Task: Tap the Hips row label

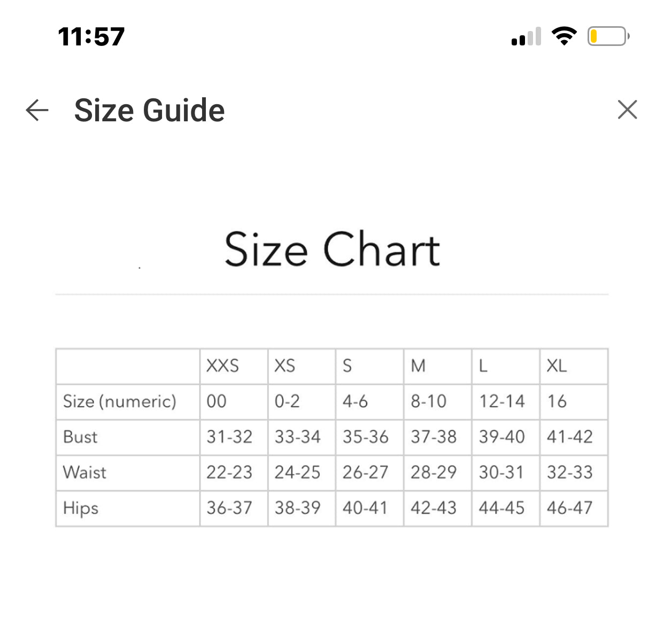Action: coord(128,508)
